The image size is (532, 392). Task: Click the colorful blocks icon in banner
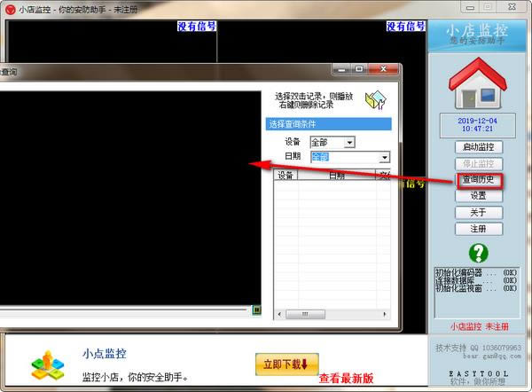point(48,363)
